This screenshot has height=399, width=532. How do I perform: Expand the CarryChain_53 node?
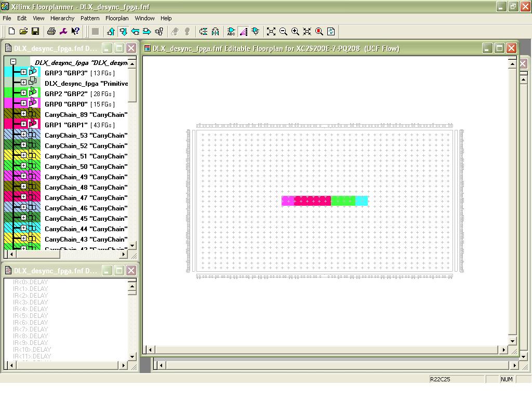point(23,135)
